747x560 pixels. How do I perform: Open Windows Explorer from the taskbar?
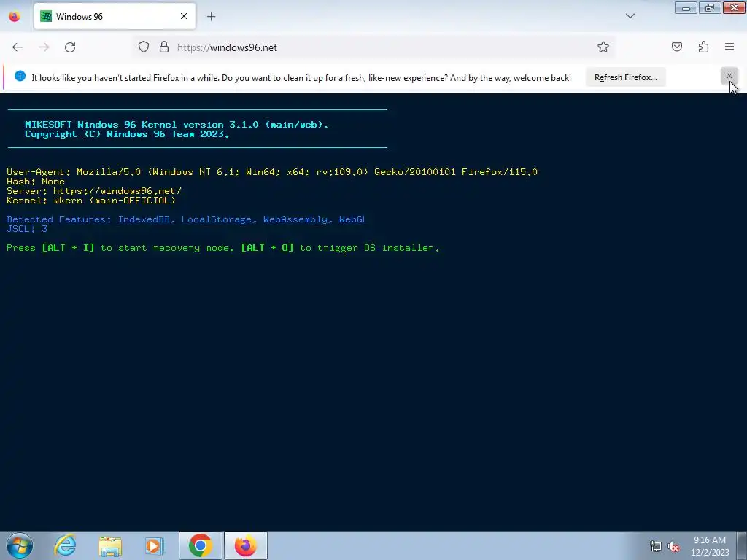(x=110, y=545)
